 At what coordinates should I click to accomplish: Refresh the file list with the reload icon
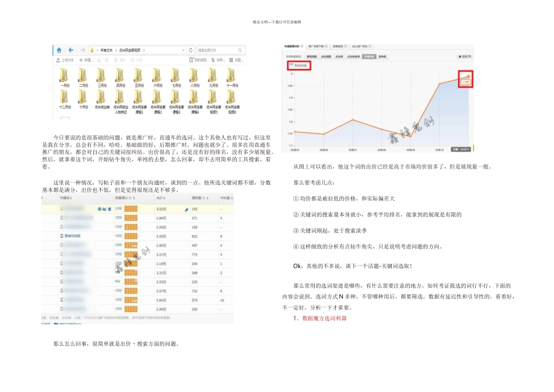191,50
